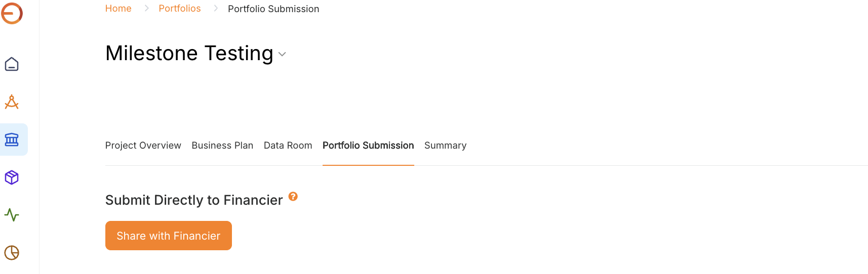Expand the Milestone Testing dropdown chevron
The width and height of the screenshot is (868, 274).
coord(282,54)
